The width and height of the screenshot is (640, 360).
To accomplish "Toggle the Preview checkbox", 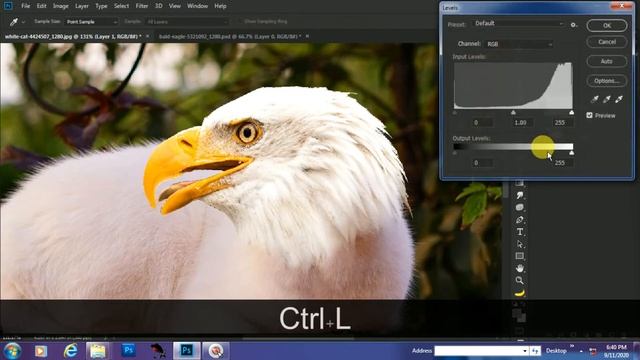I will (589, 116).
